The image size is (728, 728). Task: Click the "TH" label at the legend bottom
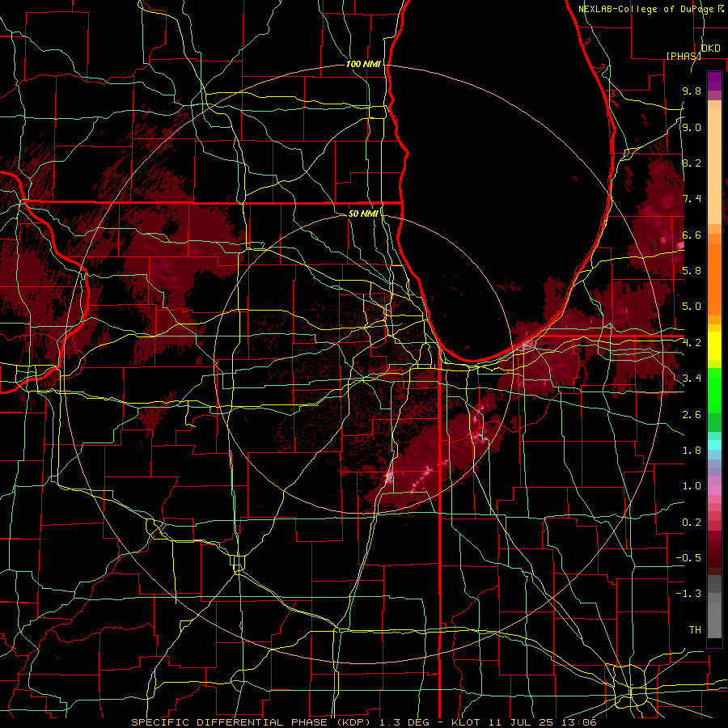(x=695, y=630)
